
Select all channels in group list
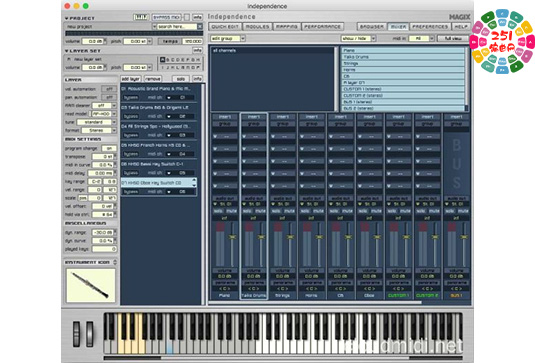point(272,50)
